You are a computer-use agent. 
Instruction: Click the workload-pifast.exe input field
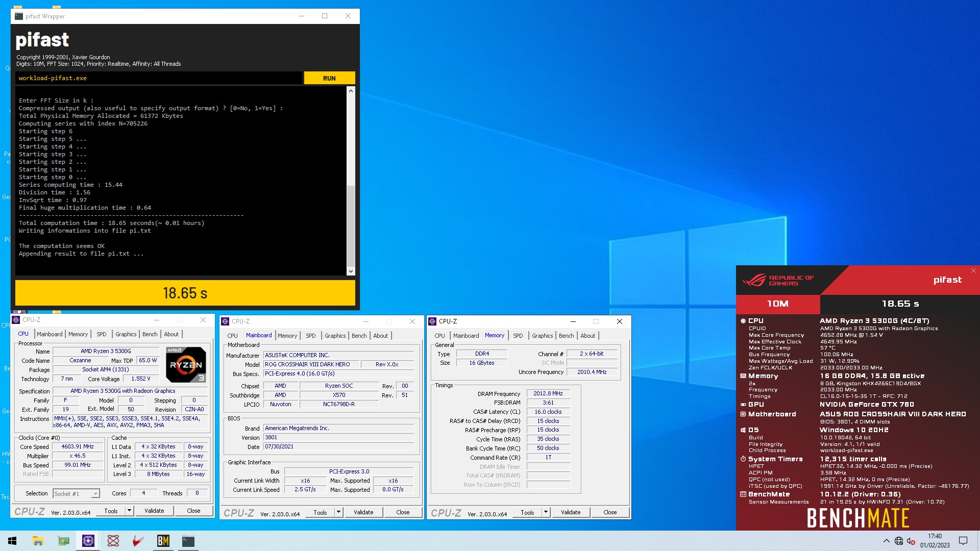click(159, 78)
